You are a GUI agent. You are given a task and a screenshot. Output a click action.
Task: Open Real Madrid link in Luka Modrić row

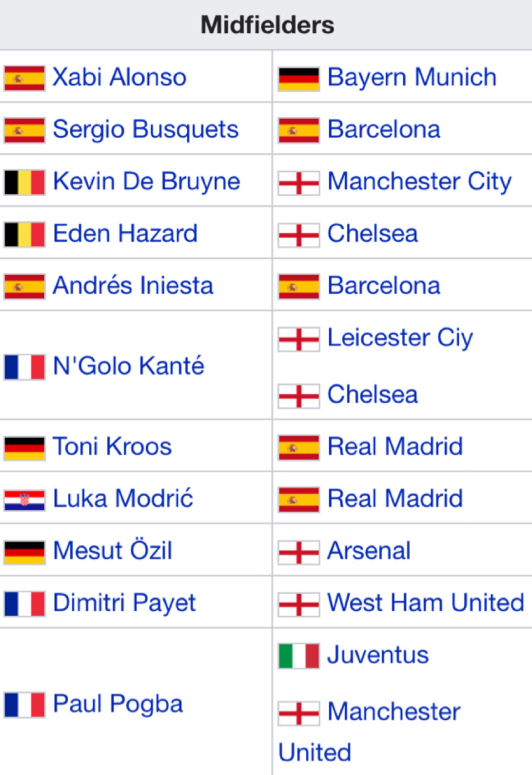tap(395, 499)
